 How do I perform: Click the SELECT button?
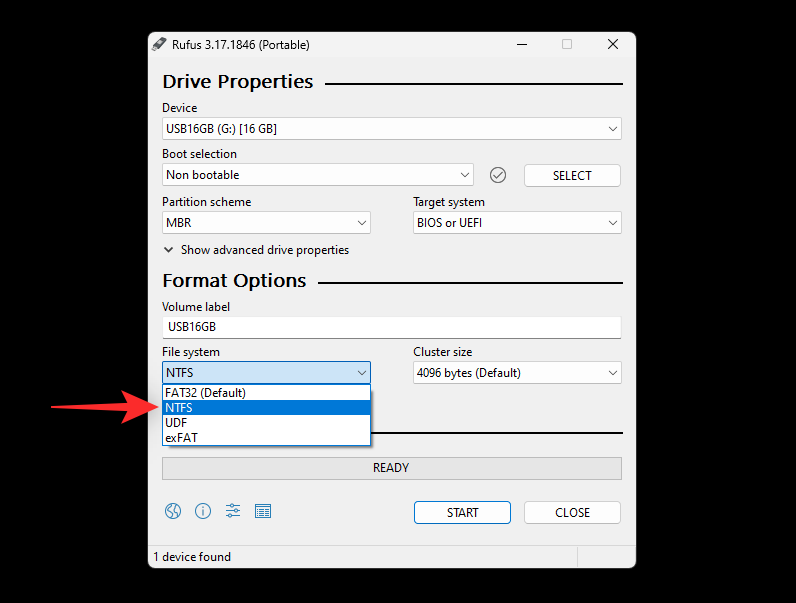pos(572,176)
